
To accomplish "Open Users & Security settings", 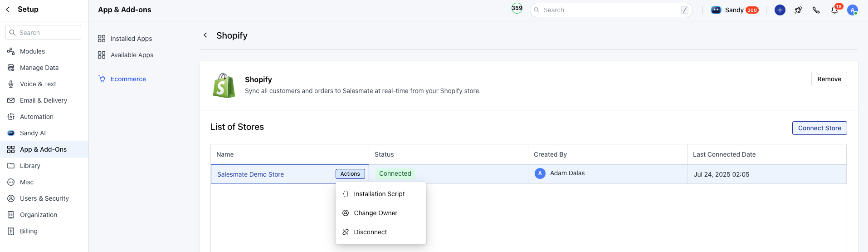I will 44,198.
